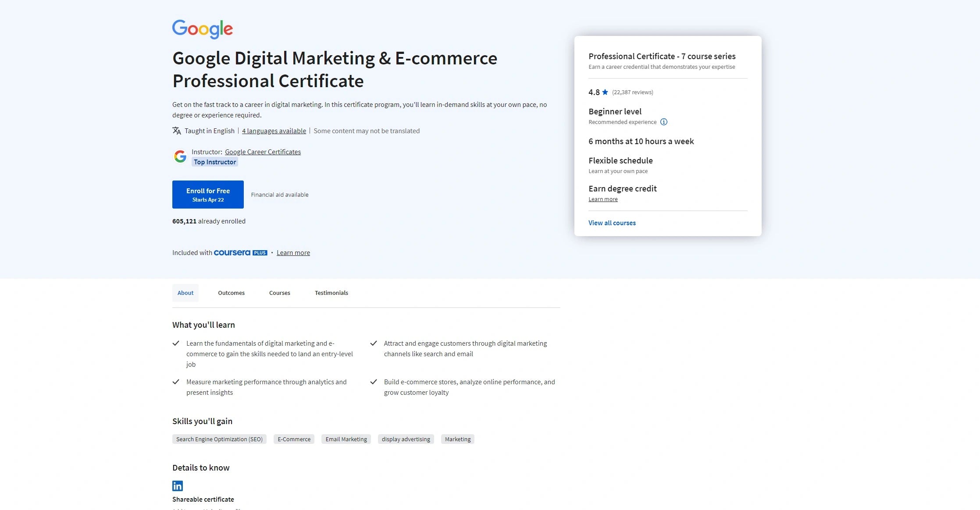Viewport: 980px width, 510px height.
Task: Click the 'Financial aid available' text
Action: 280,195
